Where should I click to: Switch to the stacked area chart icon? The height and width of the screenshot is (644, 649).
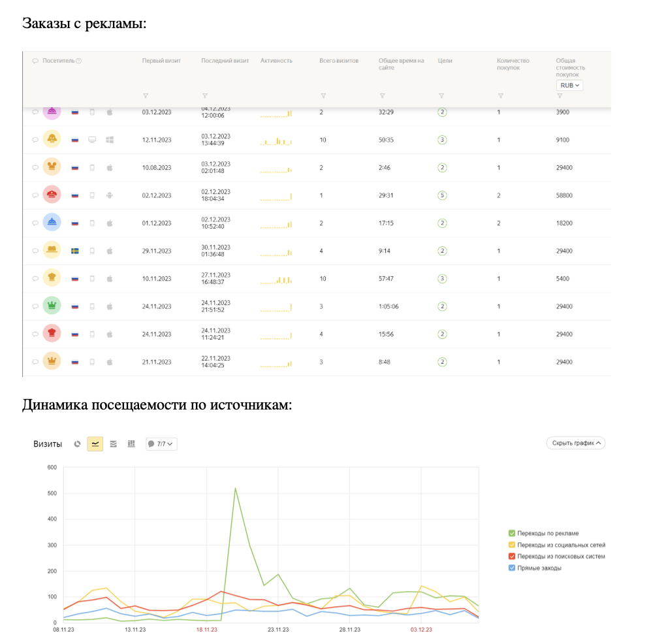click(x=113, y=444)
